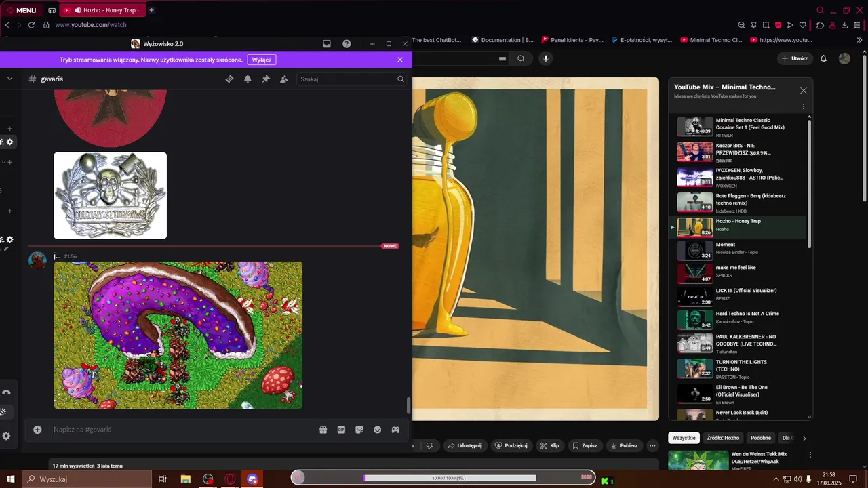Open Discord help question mark icon
The image size is (868, 488).
click(x=347, y=43)
